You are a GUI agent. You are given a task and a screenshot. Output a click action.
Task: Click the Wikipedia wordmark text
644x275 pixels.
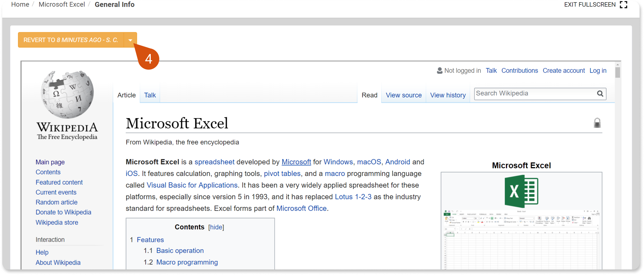(x=67, y=127)
